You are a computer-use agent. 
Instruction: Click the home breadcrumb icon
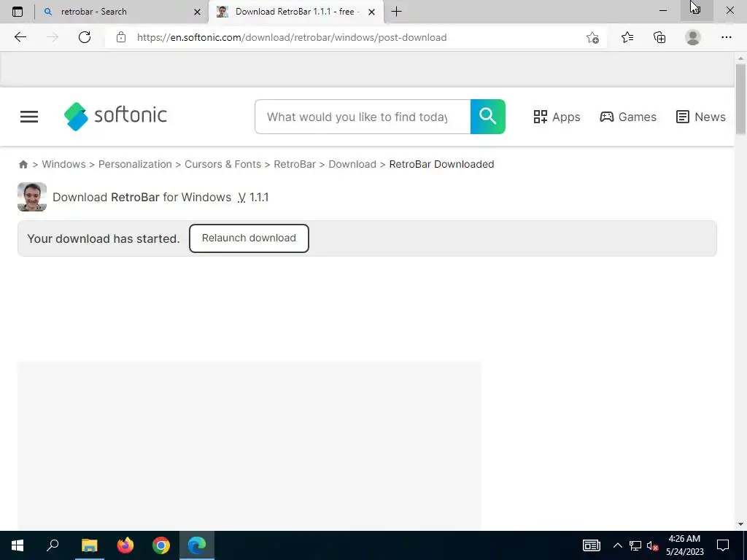pyautogui.click(x=23, y=164)
